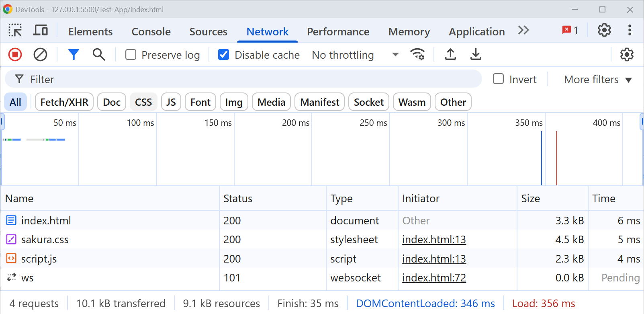Filter requests by CSS type
This screenshot has height=314, width=644.
(x=143, y=102)
